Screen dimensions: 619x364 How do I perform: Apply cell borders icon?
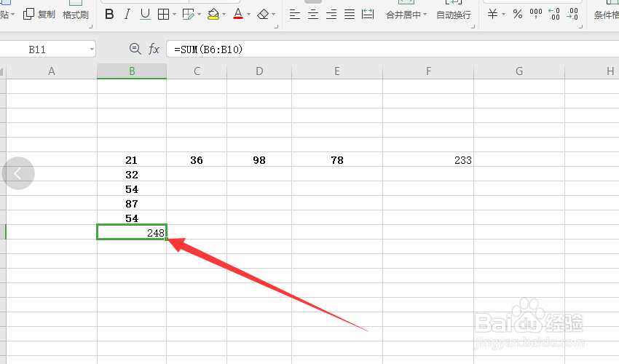point(163,15)
